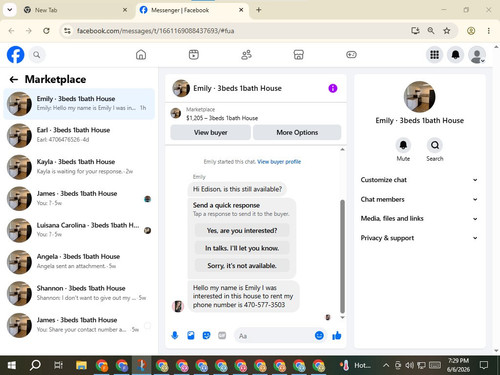The image size is (500, 375).
Task: Click the More Options button
Action: 297,133
